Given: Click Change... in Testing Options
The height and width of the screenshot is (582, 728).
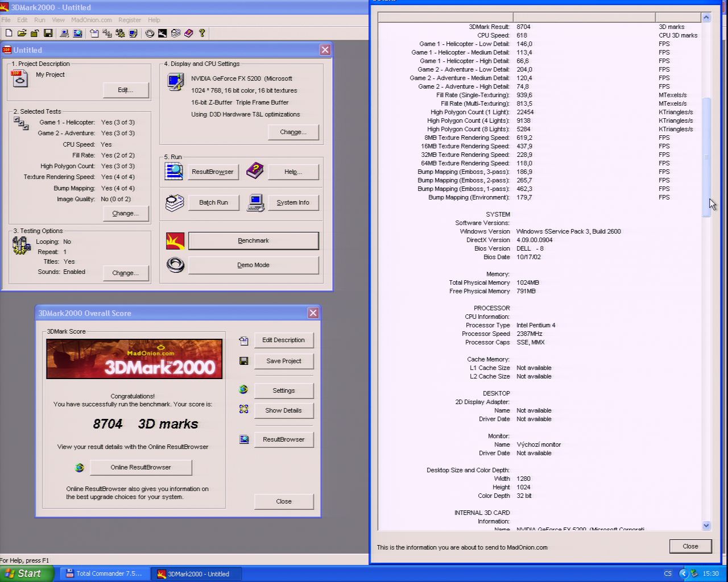Looking at the screenshot, I should click(x=126, y=273).
